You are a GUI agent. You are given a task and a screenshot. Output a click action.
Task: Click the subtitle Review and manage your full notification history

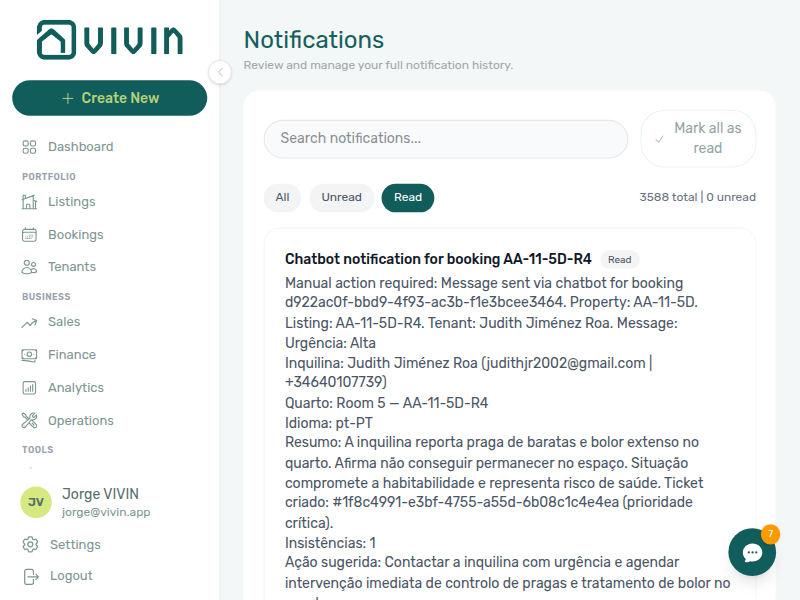coord(378,65)
